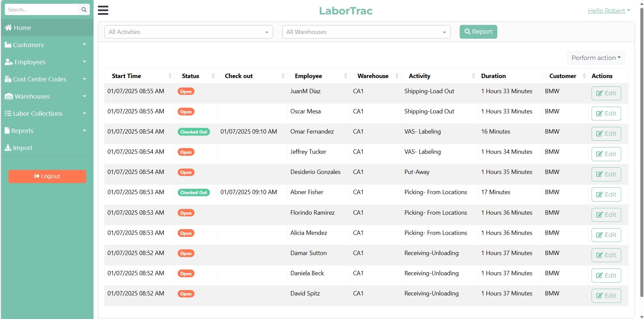
Task: Toggle sort arrows on Activity column
Action: tap(473, 76)
